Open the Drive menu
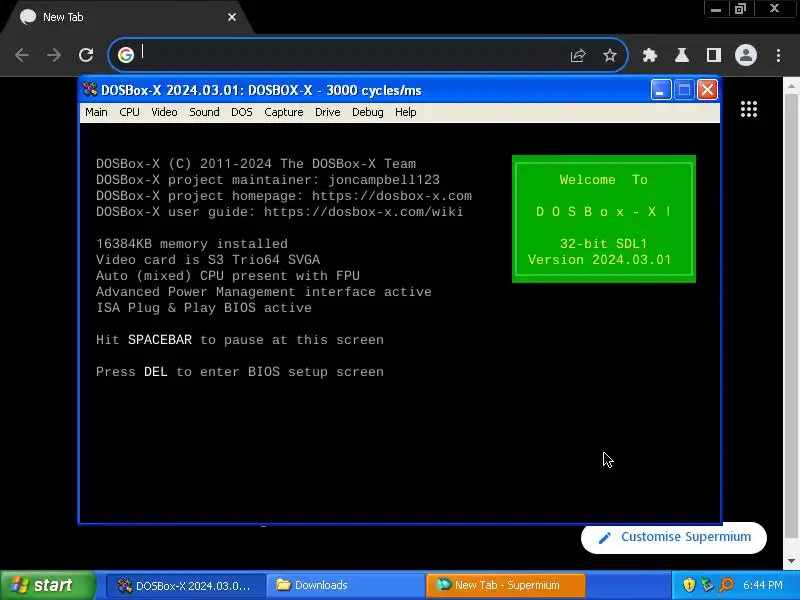 (328, 112)
